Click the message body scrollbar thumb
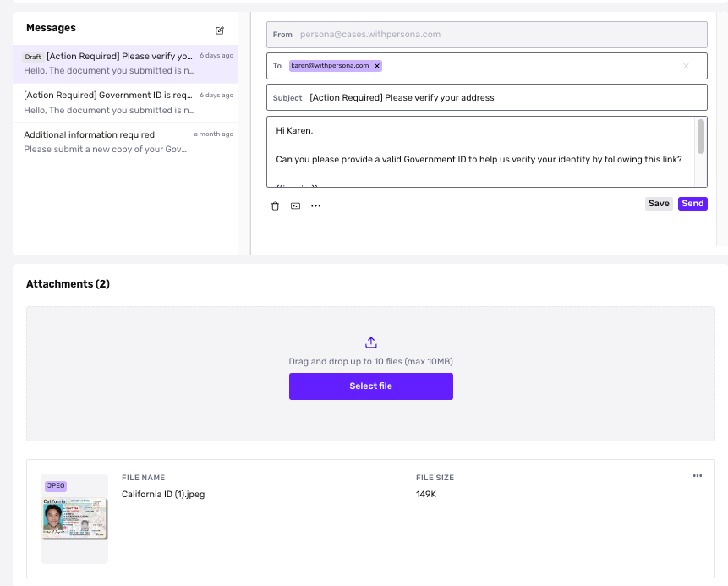The width and height of the screenshot is (728, 586). click(x=701, y=136)
